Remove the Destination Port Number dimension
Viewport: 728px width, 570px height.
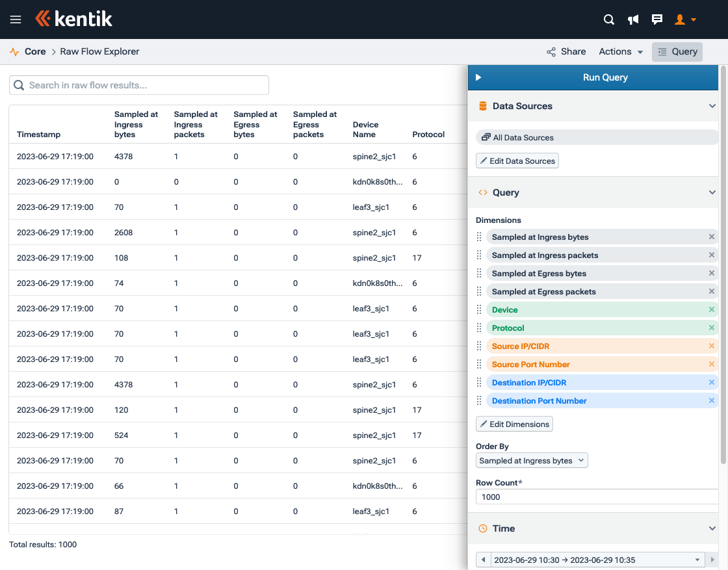click(711, 400)
